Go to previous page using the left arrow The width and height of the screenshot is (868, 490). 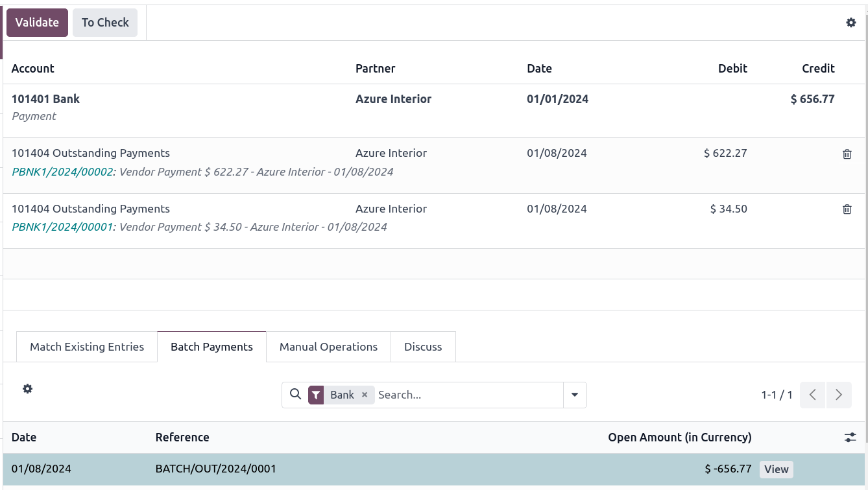click(x=812, y=395)
